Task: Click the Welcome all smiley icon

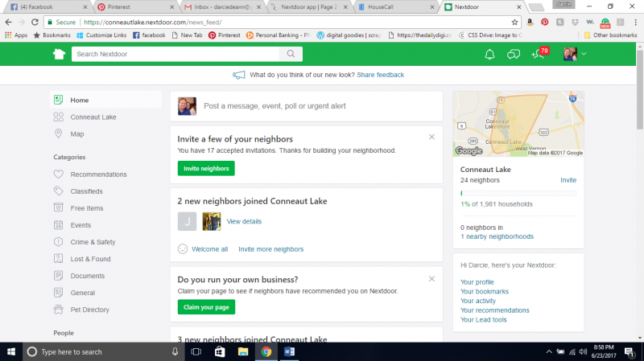Action: pos(183,249)
